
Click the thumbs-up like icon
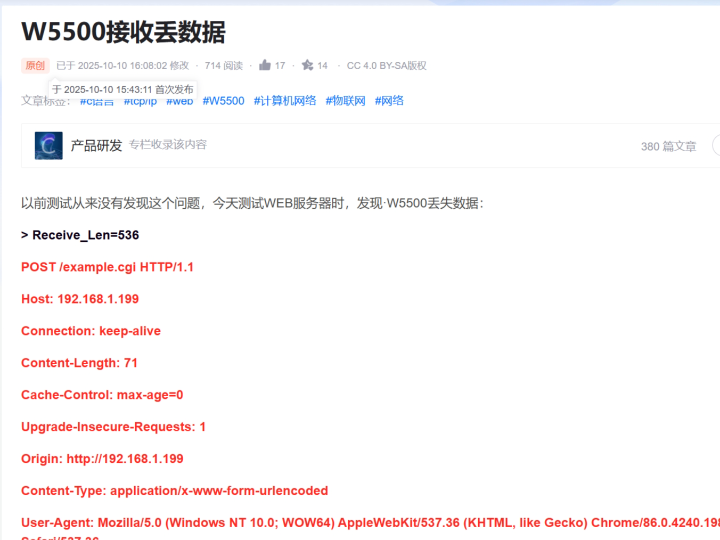[265, 65]
